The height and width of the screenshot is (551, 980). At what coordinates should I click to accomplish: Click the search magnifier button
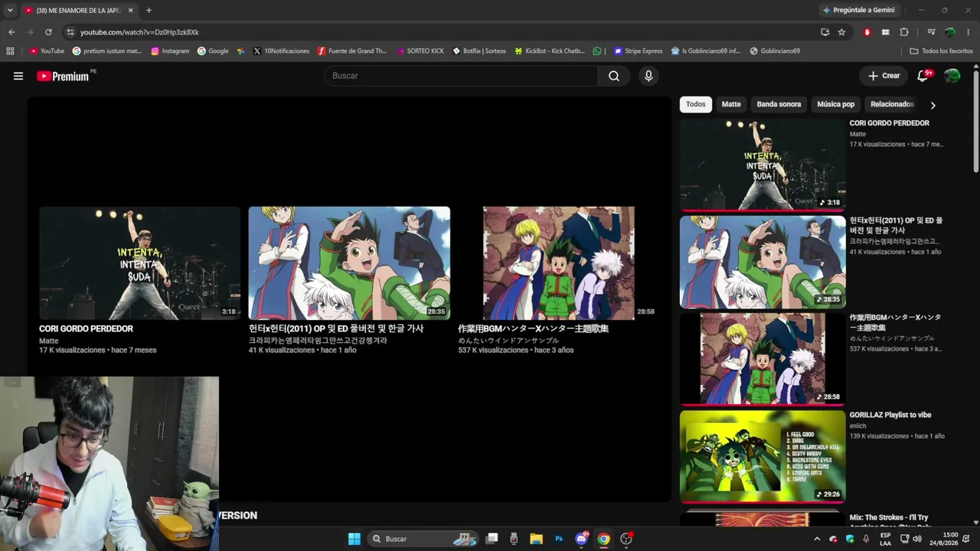point(614,76)
